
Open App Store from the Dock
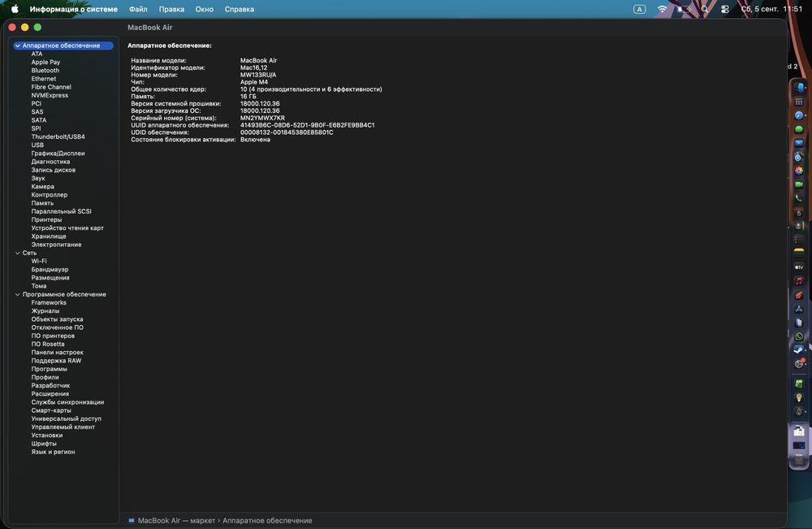pos(799,309)
